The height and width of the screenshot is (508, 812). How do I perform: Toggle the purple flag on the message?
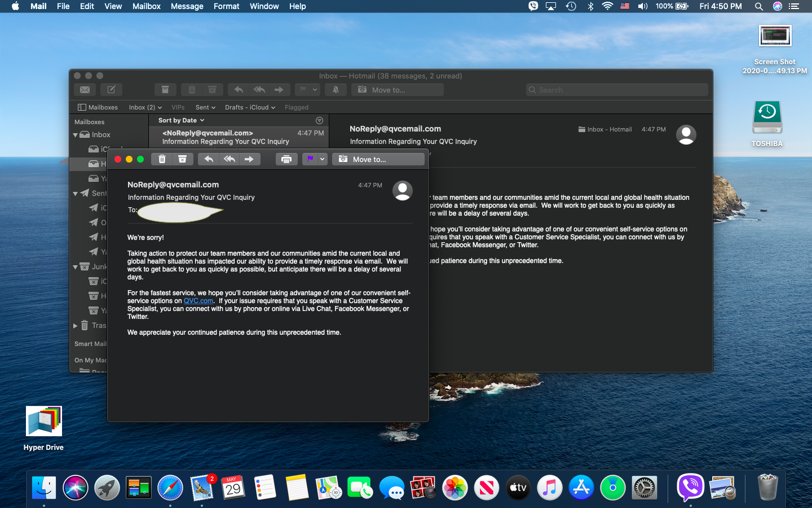click(x=310, y=159)
